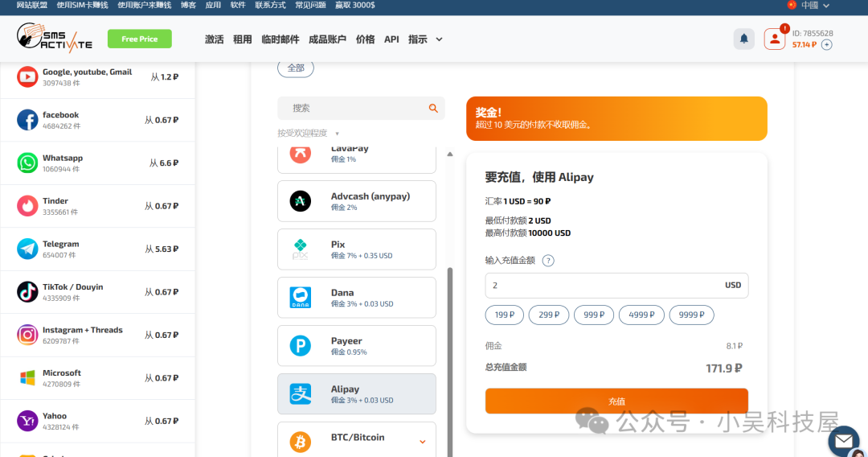Expand the 指示 menu chevron
This screenshot has height=457, width=868.
(x=439, y=39)
